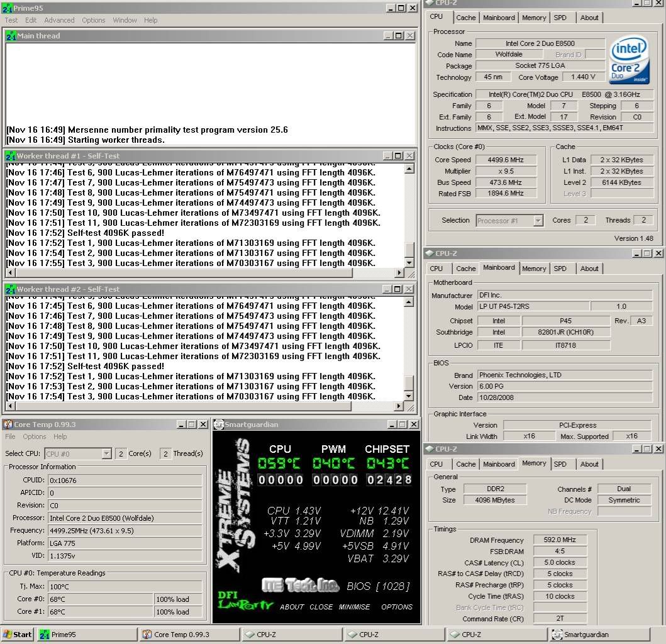Open SPD tab in Memory CPU-Z window
The image size is (666, 644).
[x=560, y=464]
